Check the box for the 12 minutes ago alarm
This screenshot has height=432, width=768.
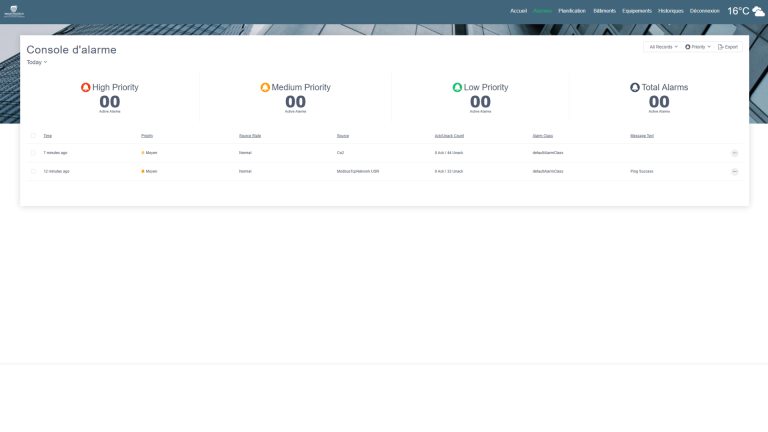tap(33, 171)
